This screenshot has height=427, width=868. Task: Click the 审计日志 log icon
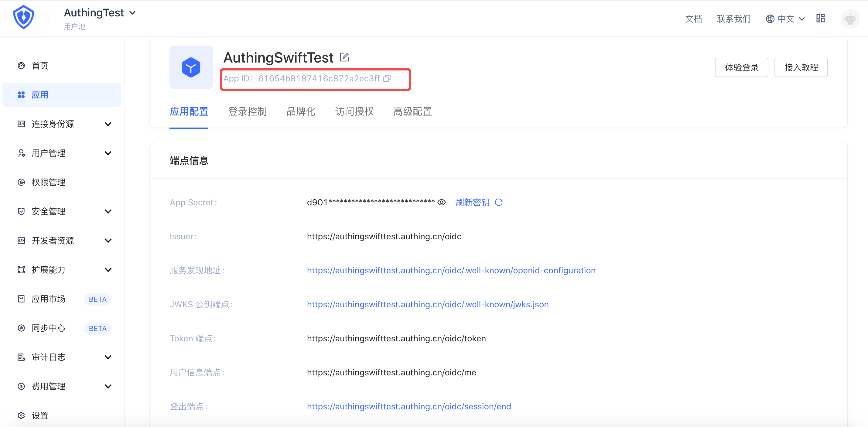pos(21,357)
